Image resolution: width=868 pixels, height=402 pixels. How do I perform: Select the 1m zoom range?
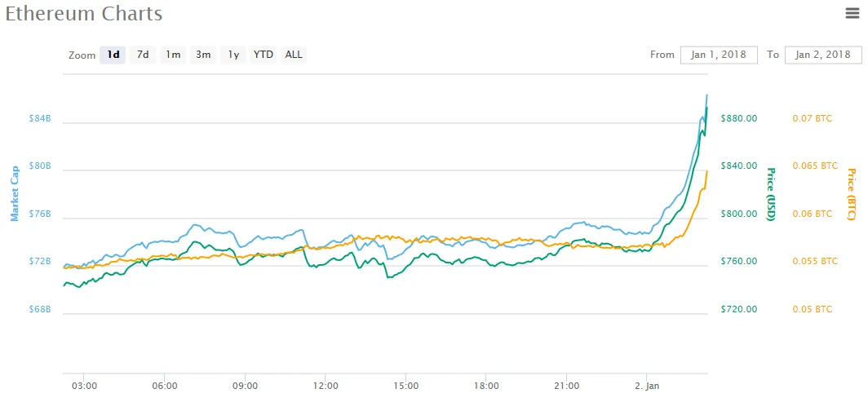(x=173, y=55)
